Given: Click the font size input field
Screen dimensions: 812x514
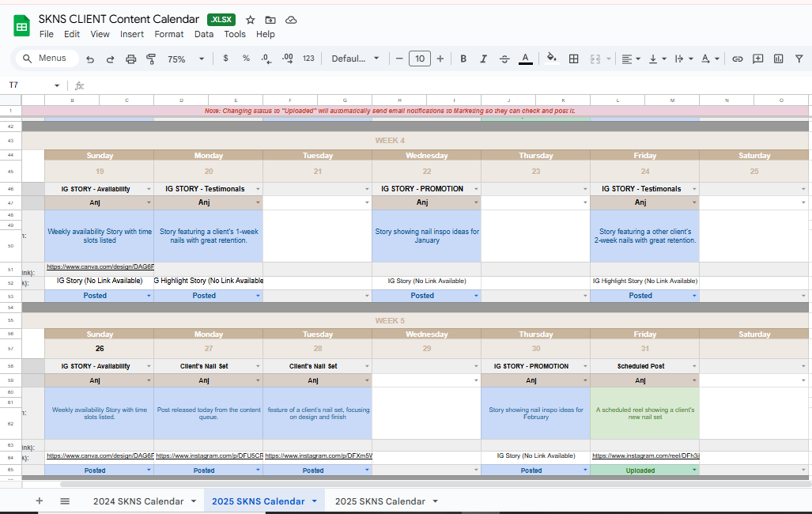Looking at the screenshot, I should pos(420,59).
